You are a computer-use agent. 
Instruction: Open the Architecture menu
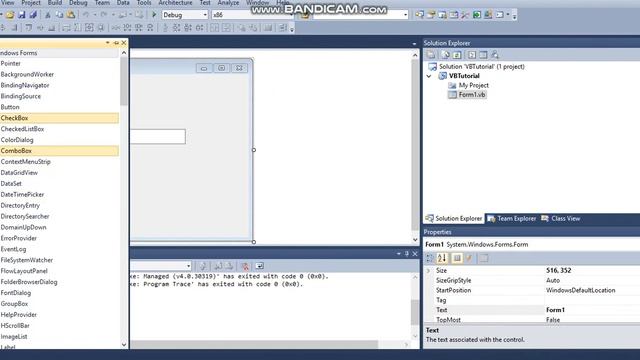click(x=175, y=3)
